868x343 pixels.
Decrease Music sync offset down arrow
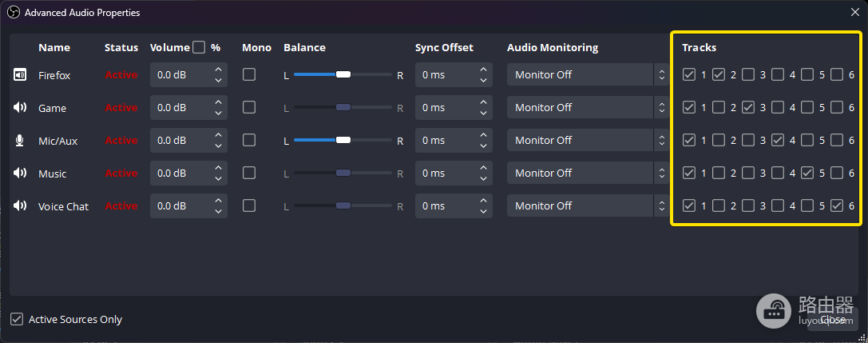483,178
